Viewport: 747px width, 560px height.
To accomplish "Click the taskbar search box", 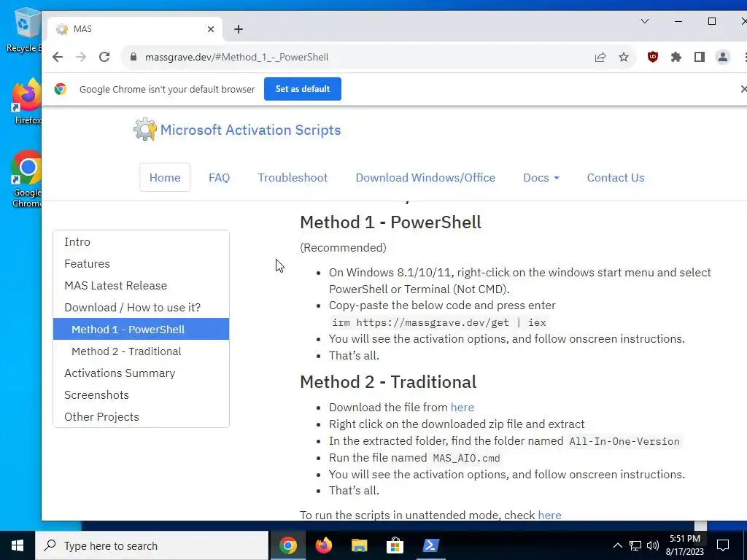I will [x=152, y=545].
